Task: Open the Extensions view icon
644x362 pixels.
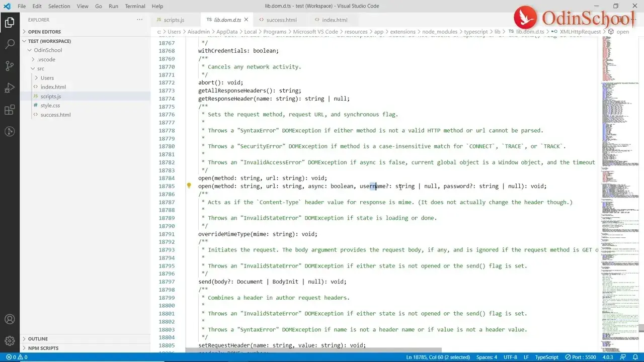Action: coord(10,110)
